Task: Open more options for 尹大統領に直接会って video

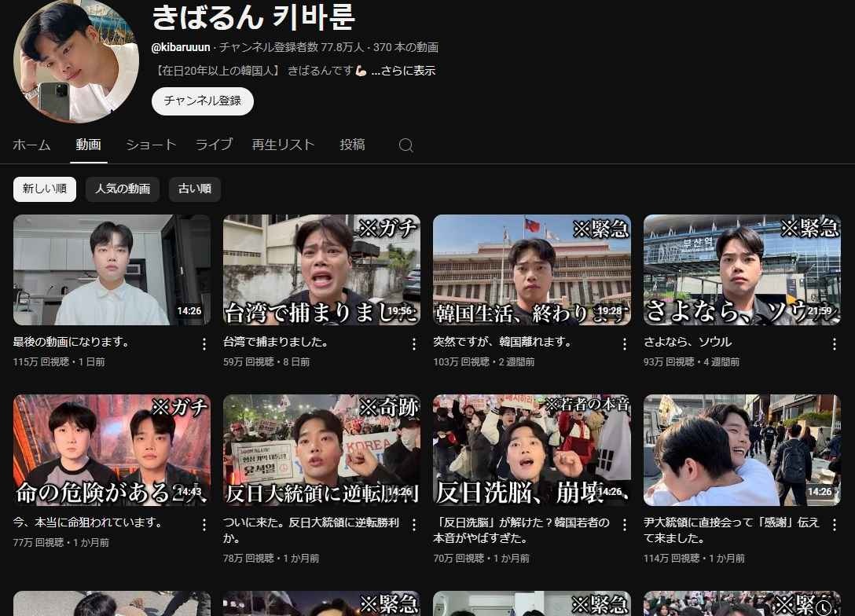Action: [835, 524]
